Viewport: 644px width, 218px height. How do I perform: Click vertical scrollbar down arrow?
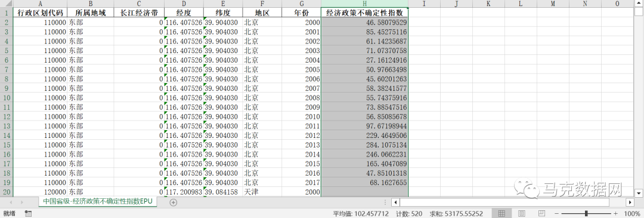pos(639,192)
